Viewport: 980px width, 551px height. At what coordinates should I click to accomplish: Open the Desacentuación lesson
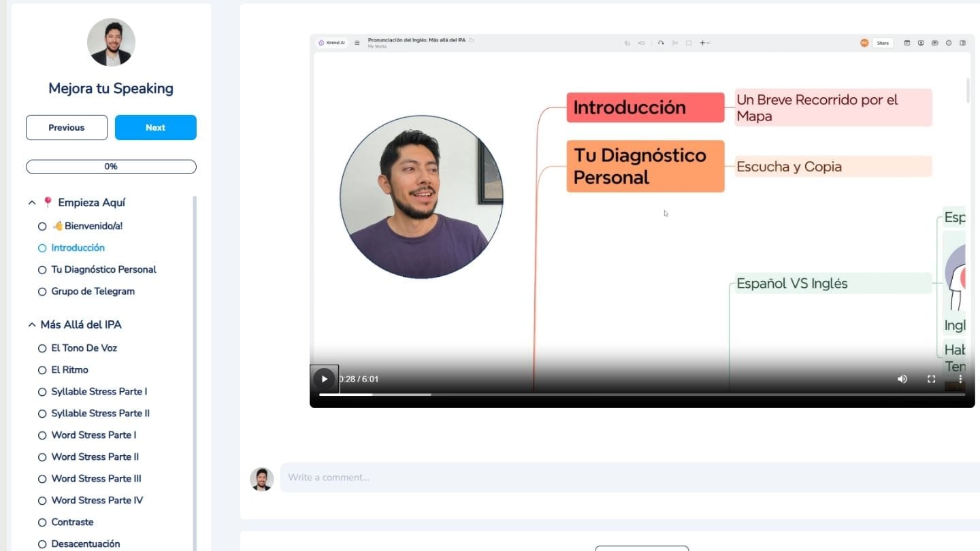(x=86, y=544)
